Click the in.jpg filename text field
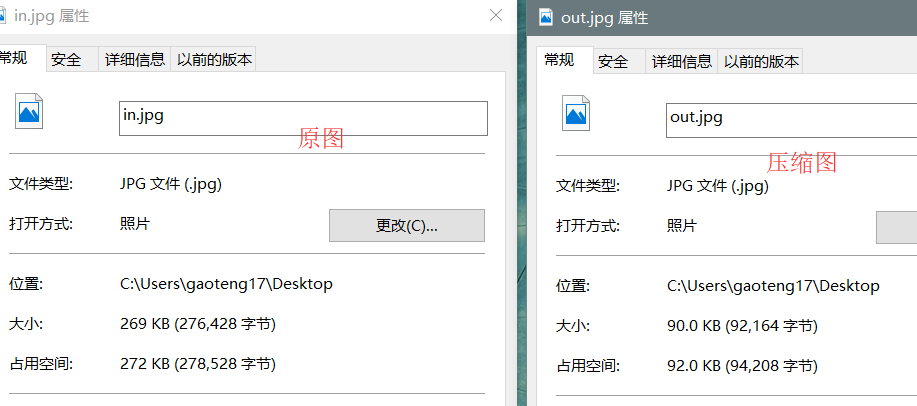The height and width of the screenshot is (406, 917). click(302, 118)
